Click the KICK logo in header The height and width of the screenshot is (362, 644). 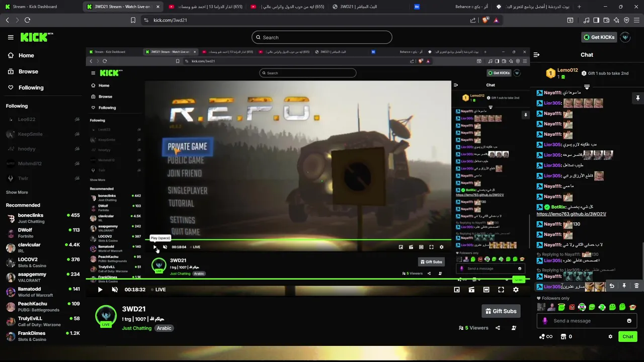(36, 37)
